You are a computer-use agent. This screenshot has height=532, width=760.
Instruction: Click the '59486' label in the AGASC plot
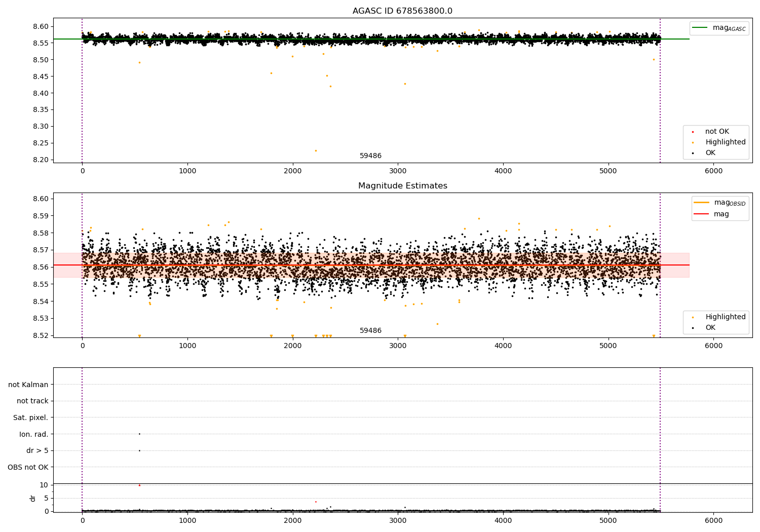[x=370, y=156]
